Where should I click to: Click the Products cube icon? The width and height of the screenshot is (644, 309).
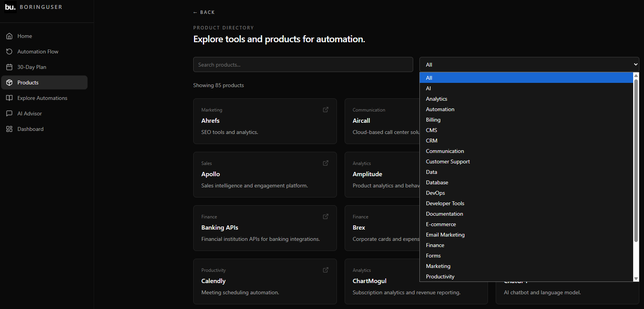tap(9, 82)
